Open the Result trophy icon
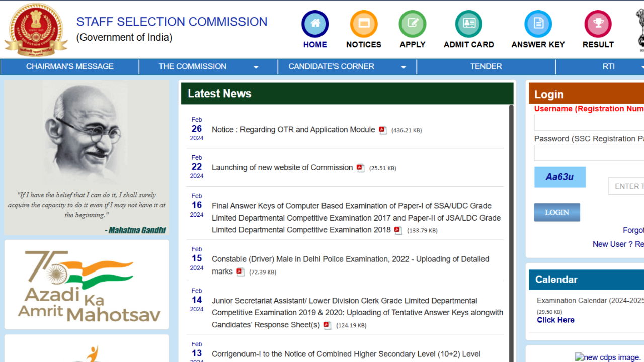644x362 pixels. (598, 24)
